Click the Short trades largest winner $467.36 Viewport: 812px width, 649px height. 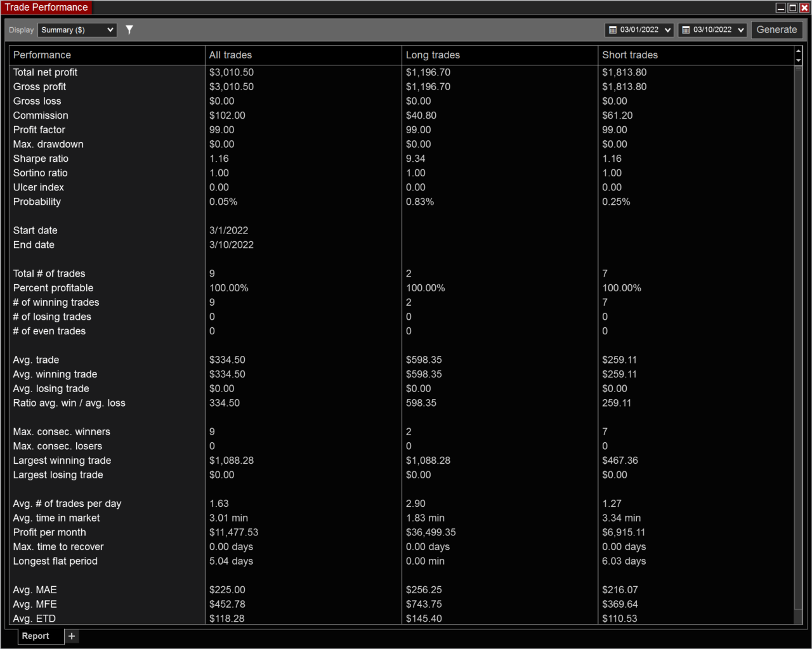click(x=620, y=461)
